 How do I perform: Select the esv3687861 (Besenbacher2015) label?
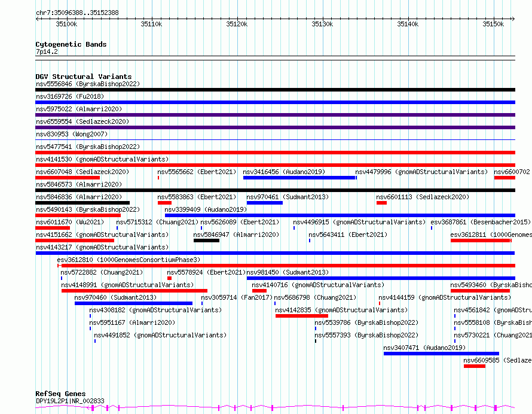tap(481, 222)
